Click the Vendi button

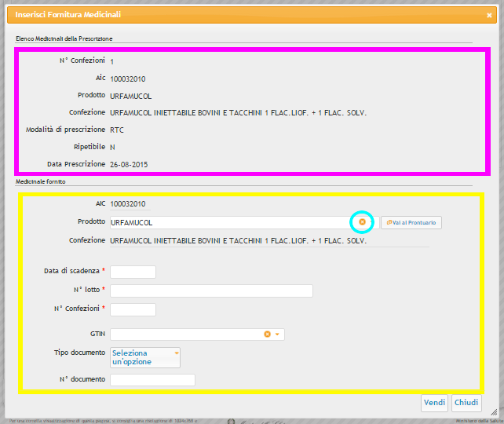434,403
